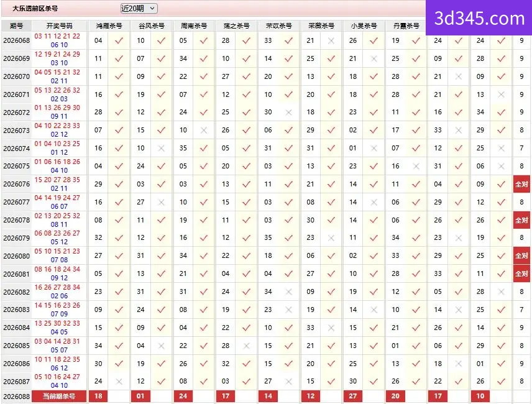Click the gray X icon for 采薇杀号 in row 2026068
The height and width of the screenshot is (404, 532).
pyautogui.click(x=331, y=40)
